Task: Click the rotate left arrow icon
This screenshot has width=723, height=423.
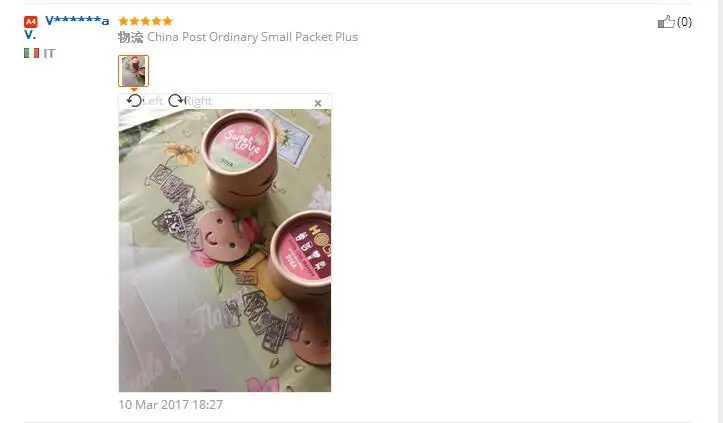Action: (x=134, y=100)
